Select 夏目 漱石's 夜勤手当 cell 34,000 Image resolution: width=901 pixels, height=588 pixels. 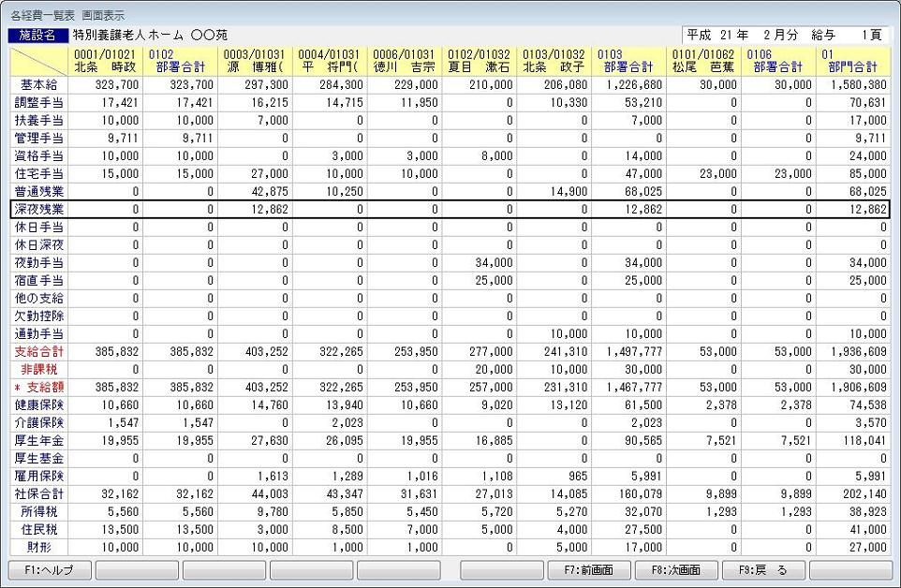480,262
